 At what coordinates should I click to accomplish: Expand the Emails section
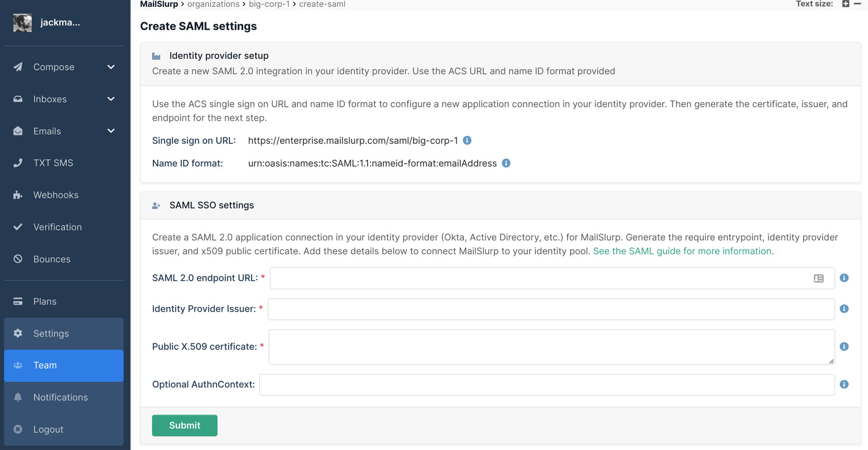click(111, 131)
